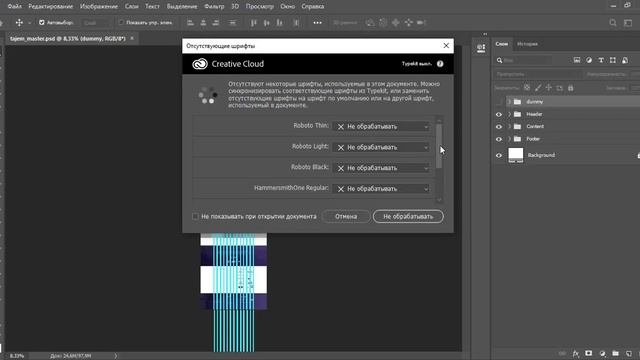Add a layer mask icon
Viewport: 640px width, 360px height.
(589, 353)
